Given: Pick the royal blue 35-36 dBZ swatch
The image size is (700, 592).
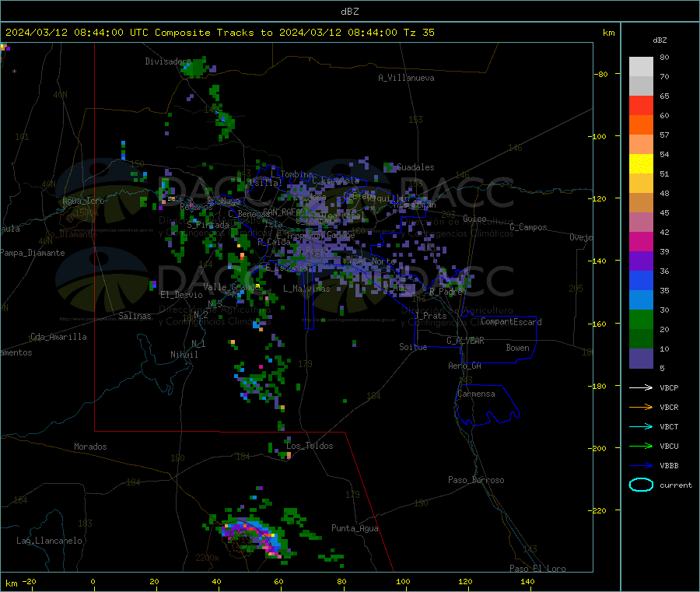Looking at the screenshot, I should pos(641,280).
